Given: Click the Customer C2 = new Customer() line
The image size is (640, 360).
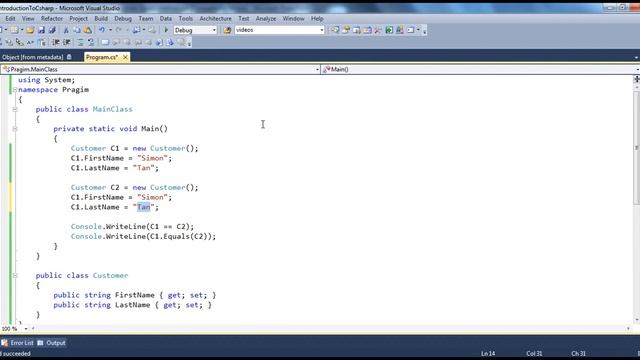Looking at the screenshot, I should 134,187.
